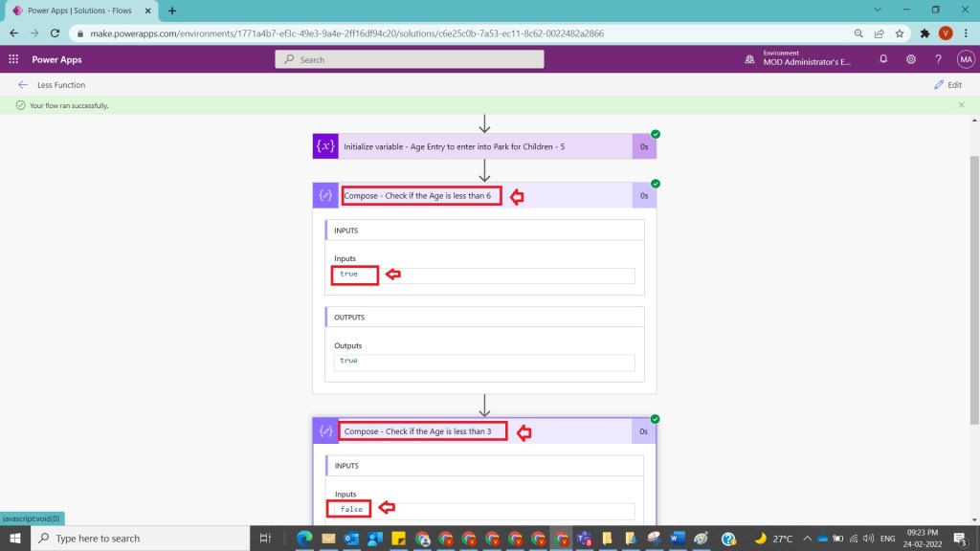Click the Edit button for the flow

(x=947, y=85)
